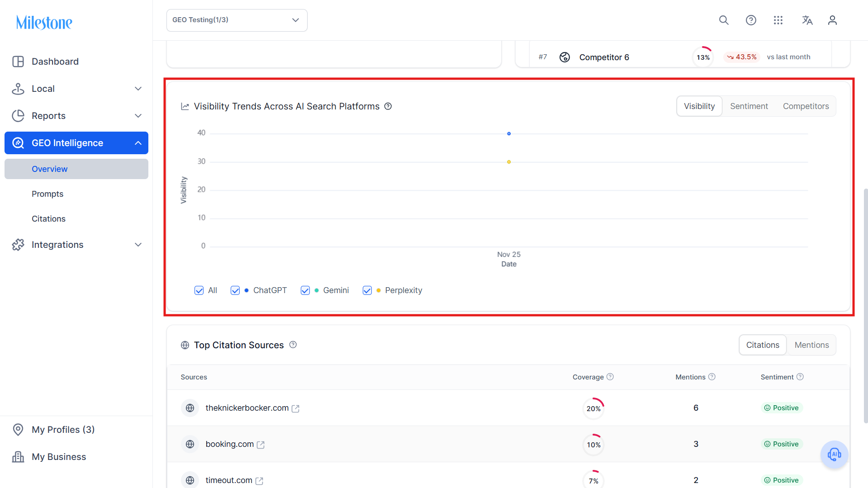This screenshot has height=488, width=868.
Task: Open the help question mark icon
Action: (751, 20)
